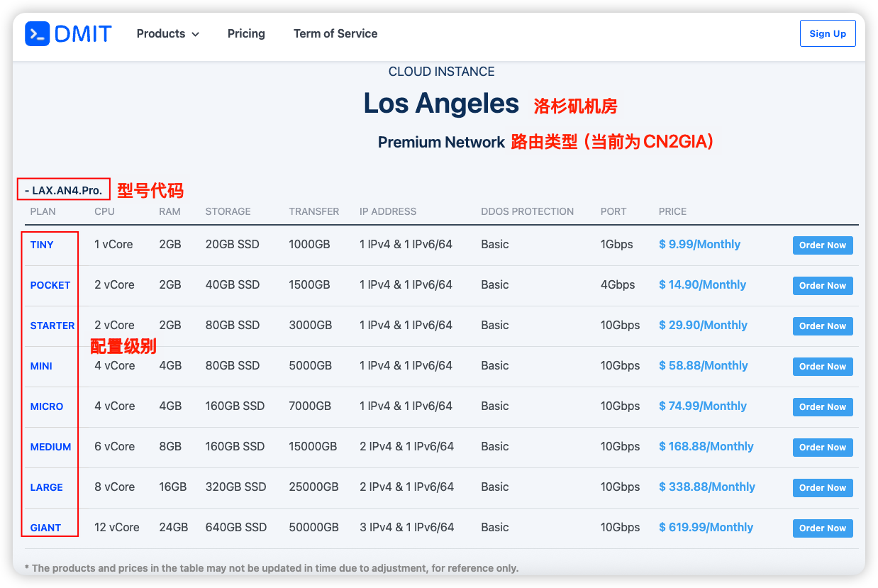Screen dimensions: 878x588
Task: Select the TINY plan link
Action: pos(42,245)
